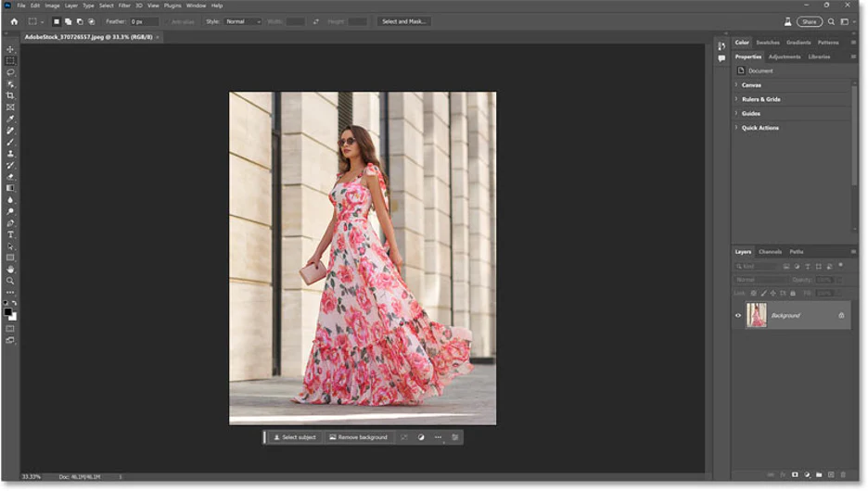Select the Move tool
The width and height of the screenshot is (868, 491).
click(x=10, y=49)
